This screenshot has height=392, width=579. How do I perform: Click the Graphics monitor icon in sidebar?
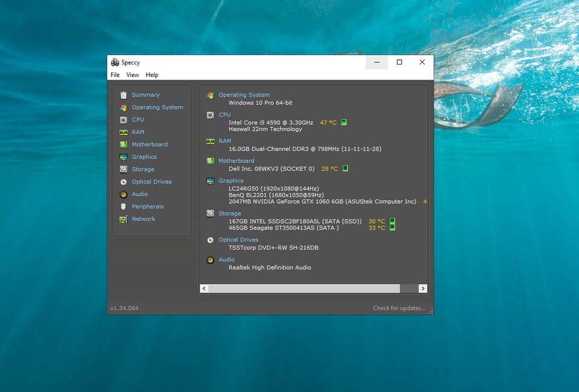(123, 157)
